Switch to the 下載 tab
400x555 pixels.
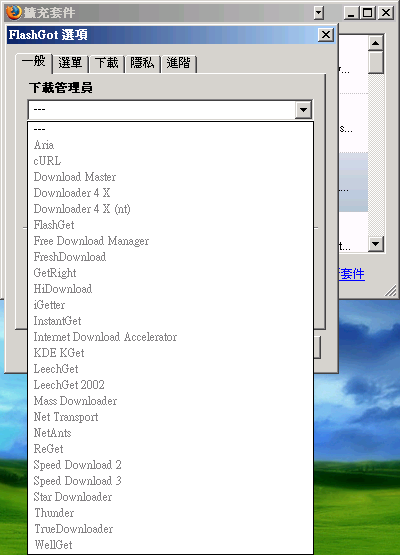pyautogui.click(x=107, y=64)
